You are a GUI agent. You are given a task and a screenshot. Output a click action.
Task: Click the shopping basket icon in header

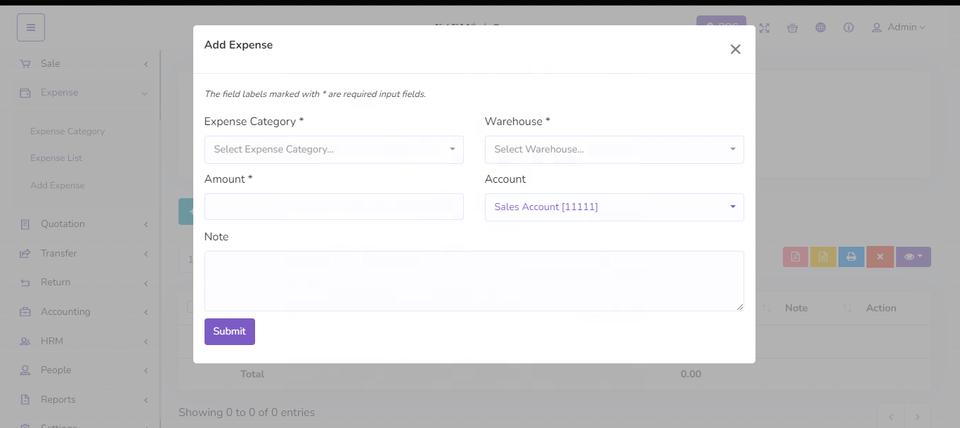[x=793, y=28]
